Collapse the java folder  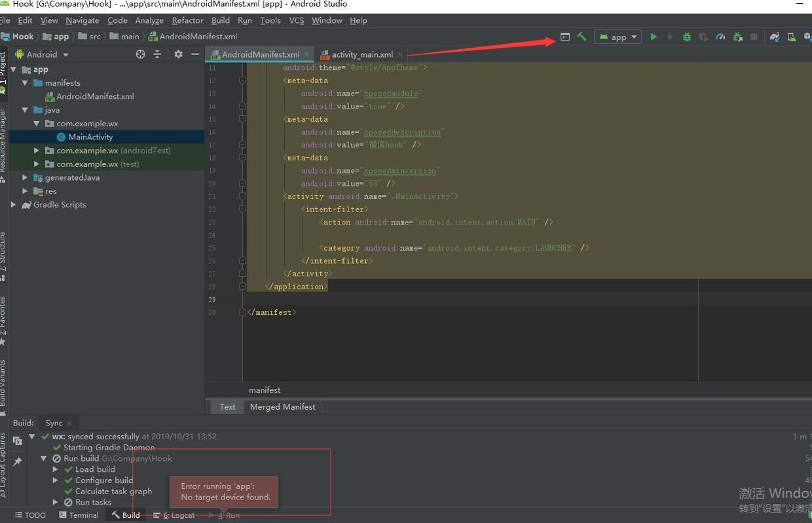pos(25,110)
